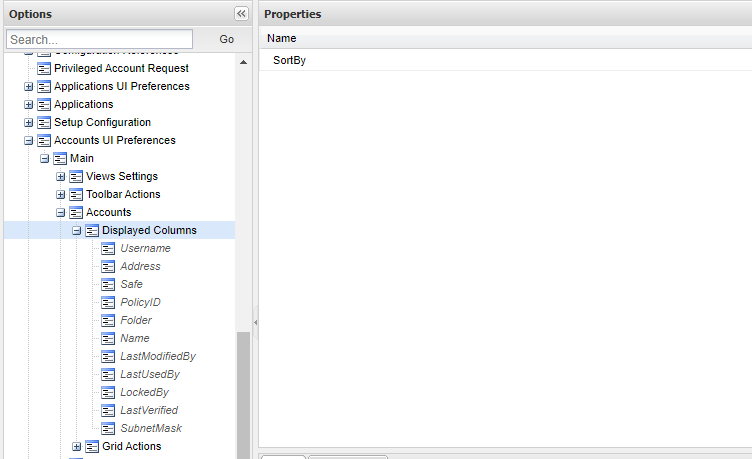
Task: Click the icon next to Privileged Account Request
Action: 44,68
